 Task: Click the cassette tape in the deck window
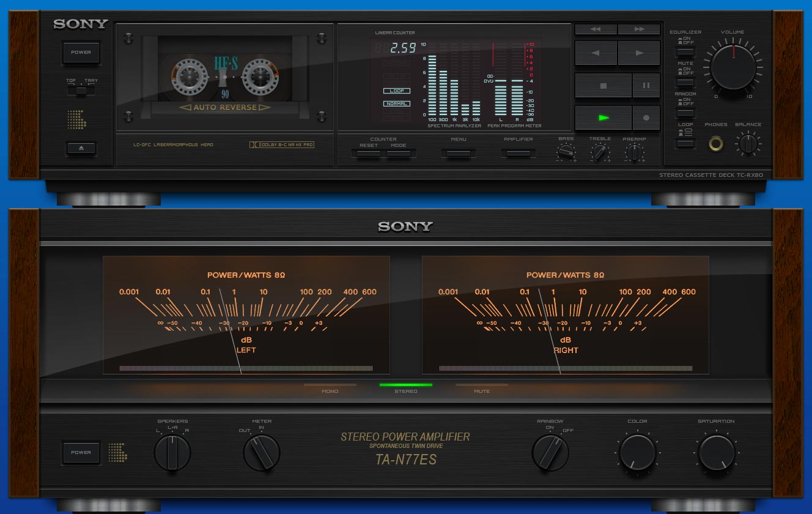[x=224, y=77]
